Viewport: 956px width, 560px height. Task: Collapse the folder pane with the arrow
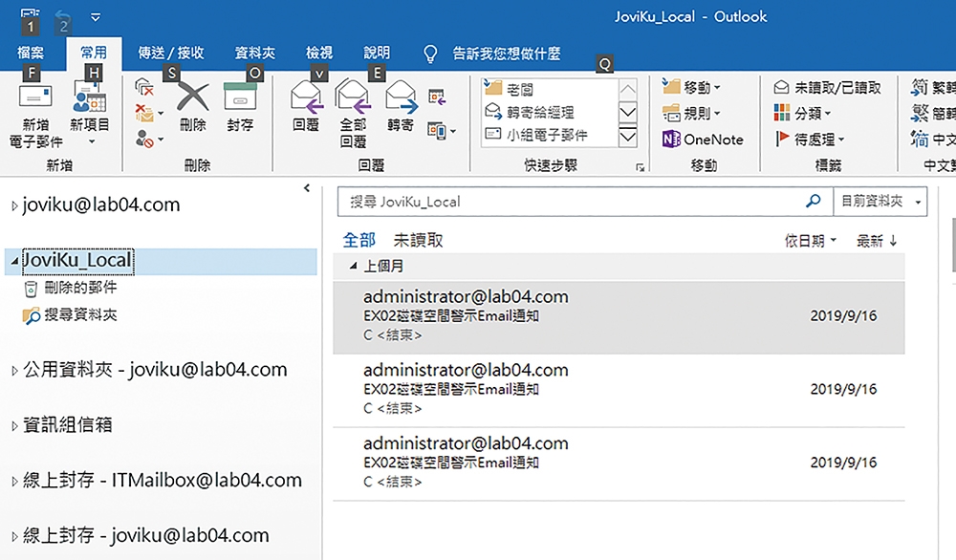click(x=307, y=188)
